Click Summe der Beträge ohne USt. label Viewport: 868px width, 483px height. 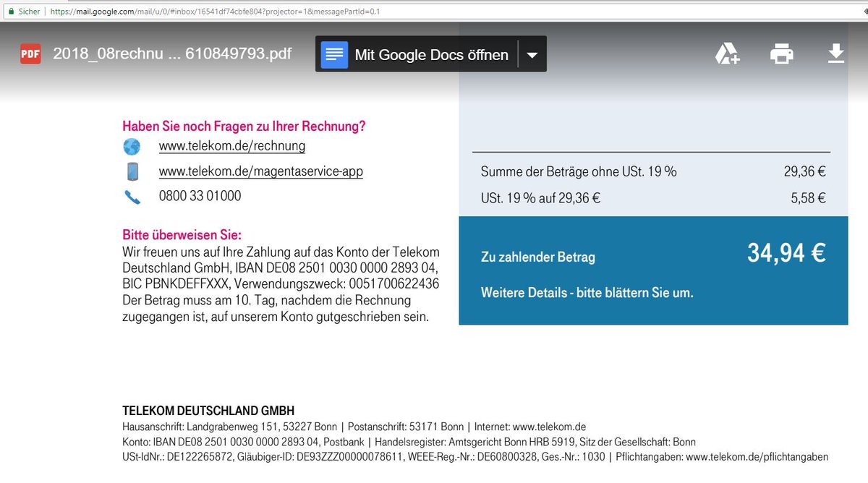(x=579, y=172)
